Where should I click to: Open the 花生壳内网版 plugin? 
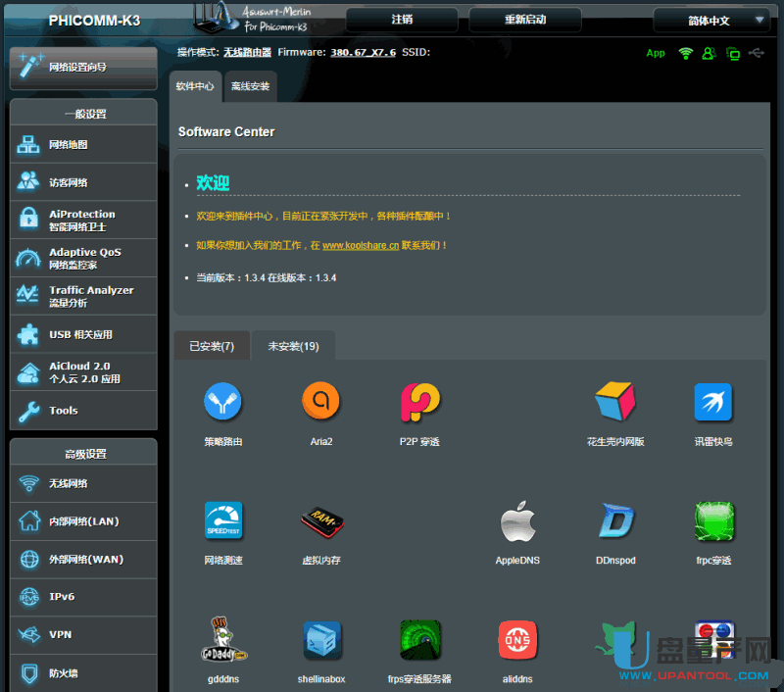pos(615,401)
